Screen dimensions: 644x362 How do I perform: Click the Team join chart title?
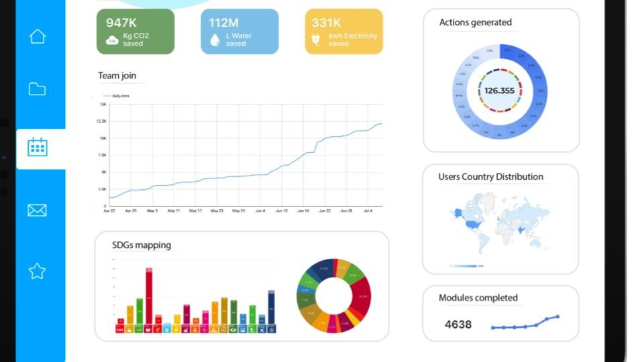tap(117, 76)
